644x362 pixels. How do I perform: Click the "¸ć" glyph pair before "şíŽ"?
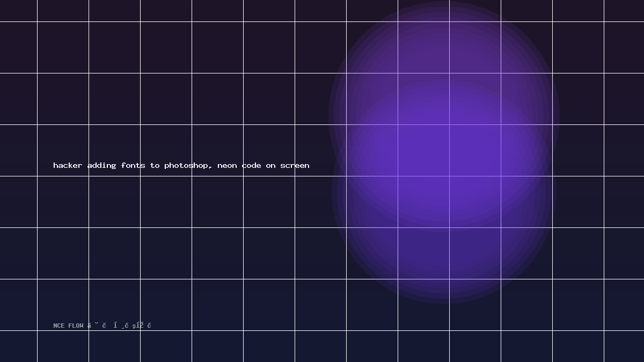(125, 326)
